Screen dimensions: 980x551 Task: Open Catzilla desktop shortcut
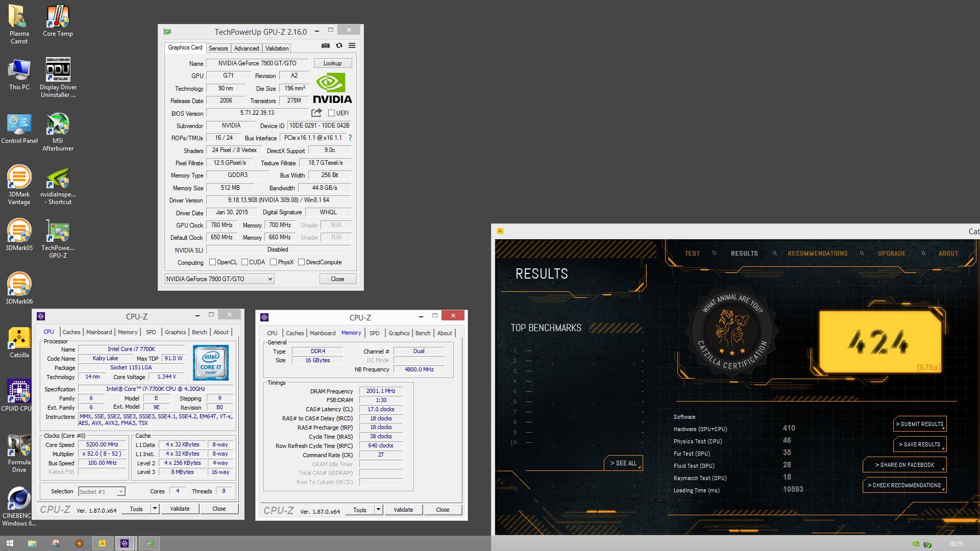tap(19, 342)
